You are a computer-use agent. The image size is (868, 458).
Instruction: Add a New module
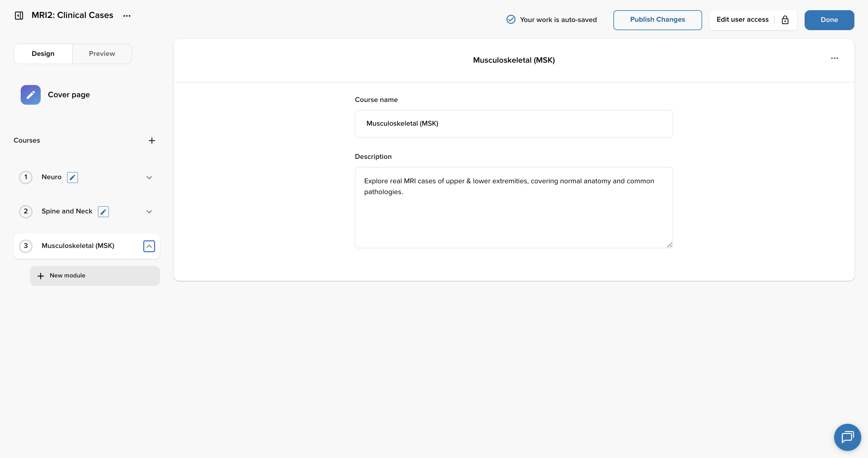[x=95, y=276]
